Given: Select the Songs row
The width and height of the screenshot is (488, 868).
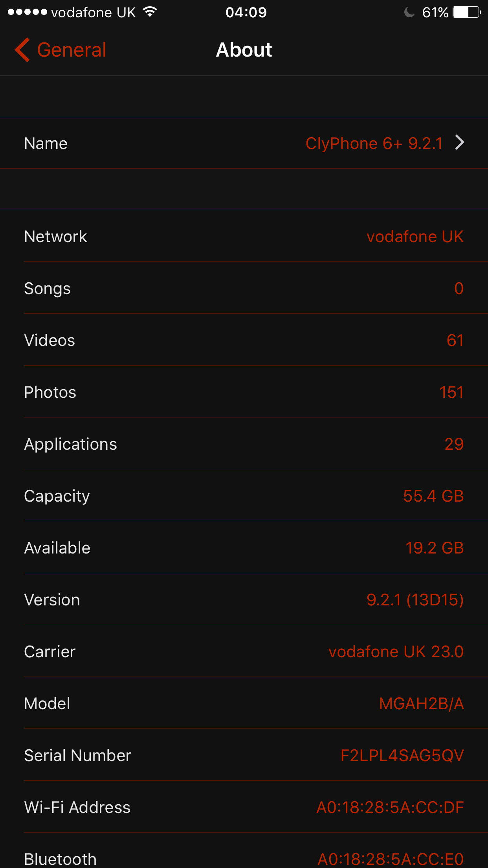Looking at the screenshot, I should point(244,289).
